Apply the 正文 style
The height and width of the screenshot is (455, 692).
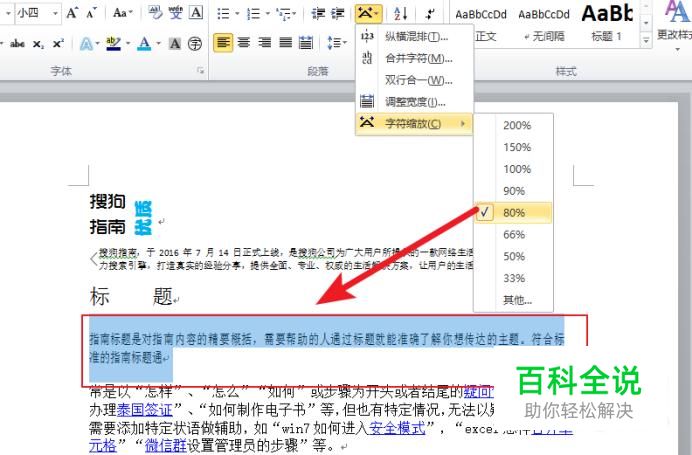(x=481, y=24)
